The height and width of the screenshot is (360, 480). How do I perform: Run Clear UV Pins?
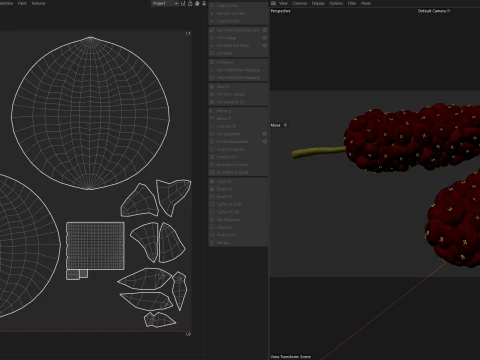point(238,21)
